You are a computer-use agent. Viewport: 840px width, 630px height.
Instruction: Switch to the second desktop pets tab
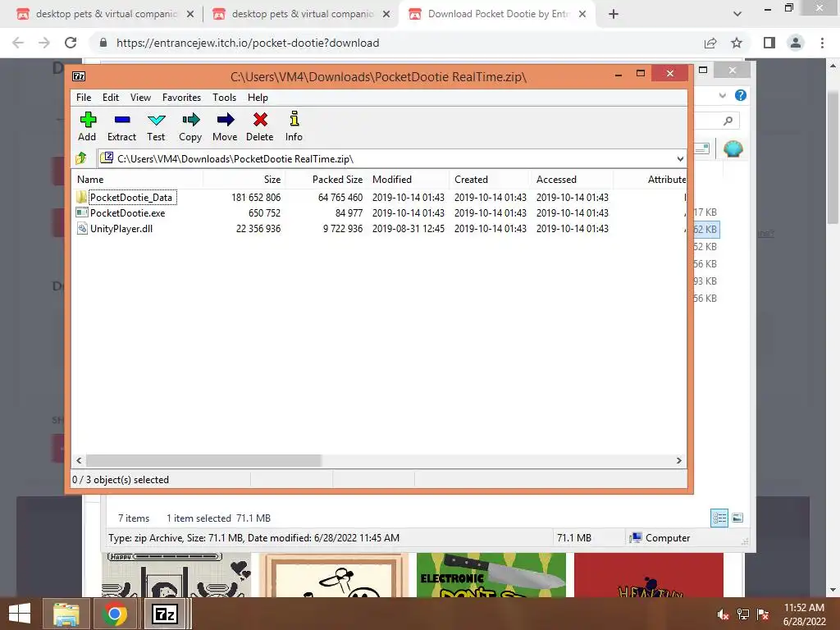coord(302,14)
